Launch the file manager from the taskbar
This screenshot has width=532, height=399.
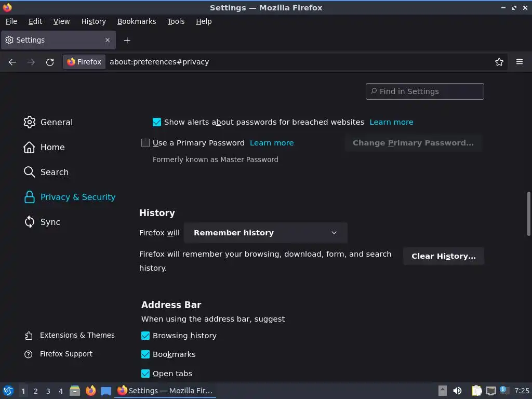(x=75, y=391)
